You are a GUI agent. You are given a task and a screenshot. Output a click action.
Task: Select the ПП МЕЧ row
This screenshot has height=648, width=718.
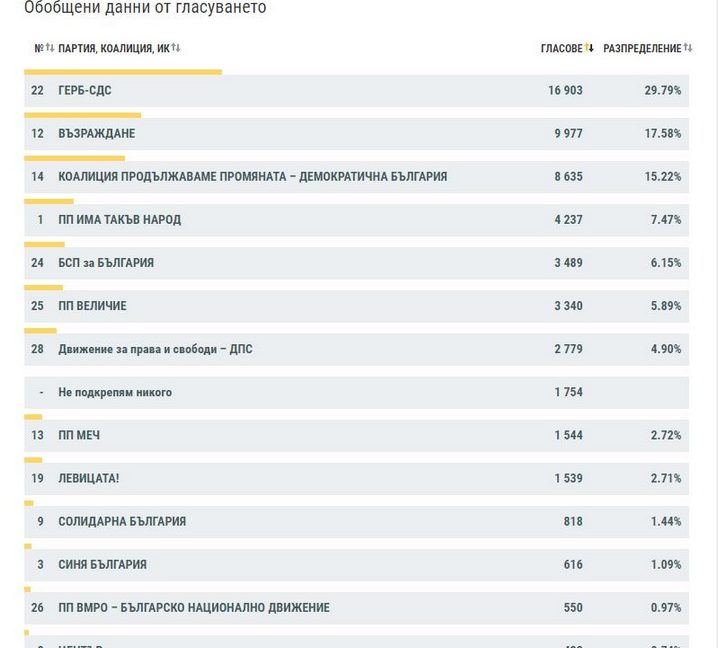click(x=79, y=436)
